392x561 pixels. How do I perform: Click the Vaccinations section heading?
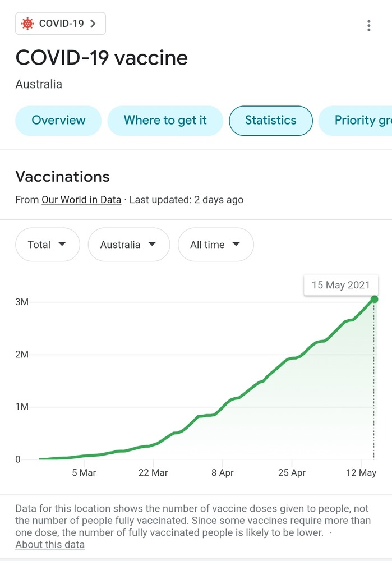pyautogui.click(x=62, y=177)
